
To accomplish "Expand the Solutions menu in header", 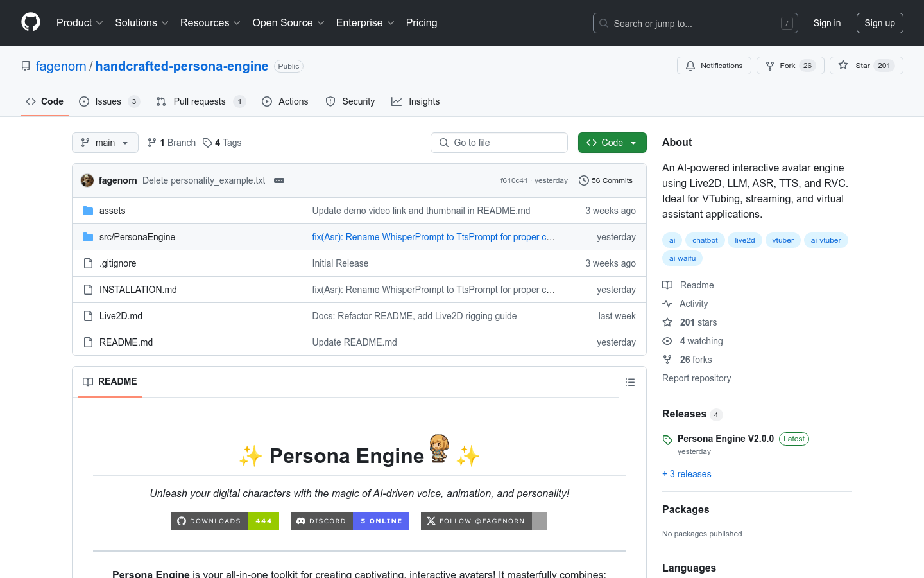I will click(142, 22).
